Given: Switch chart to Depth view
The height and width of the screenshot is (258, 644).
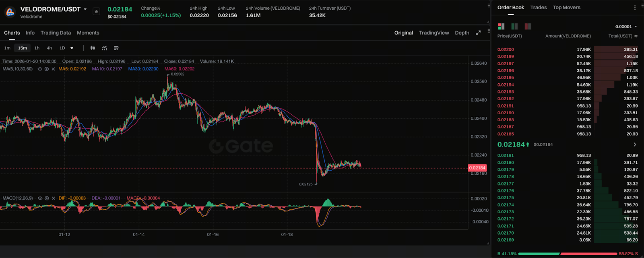Looking at the screenshot, I should (462, 33).
